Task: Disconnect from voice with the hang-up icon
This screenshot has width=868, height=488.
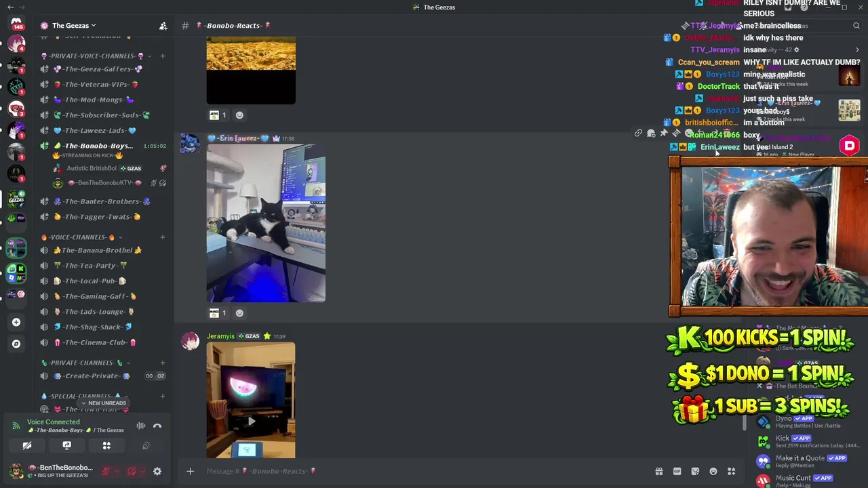Action: click(x=157, y=426)
